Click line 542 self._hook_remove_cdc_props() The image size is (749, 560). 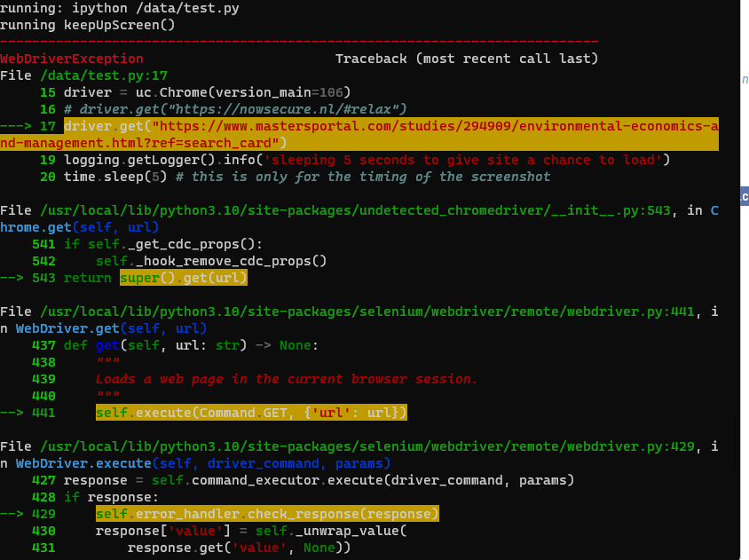(x=179, y=261)
